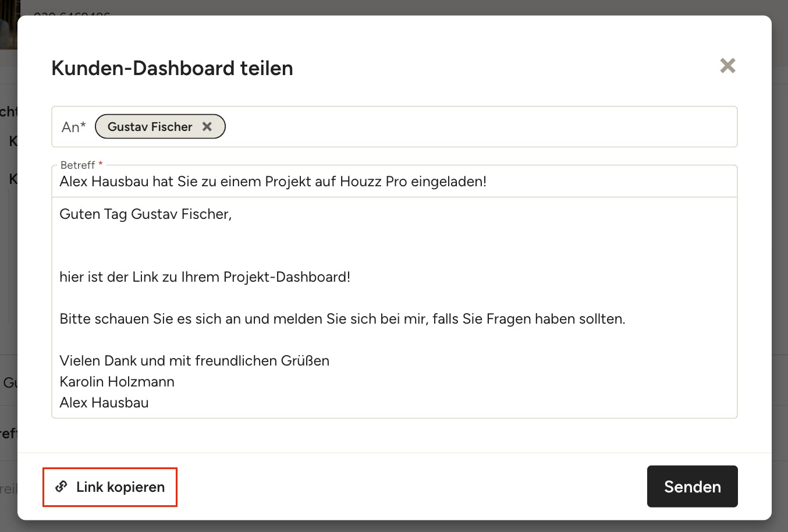Click the dialog footer between the two buttons

(x=407, y=487)
